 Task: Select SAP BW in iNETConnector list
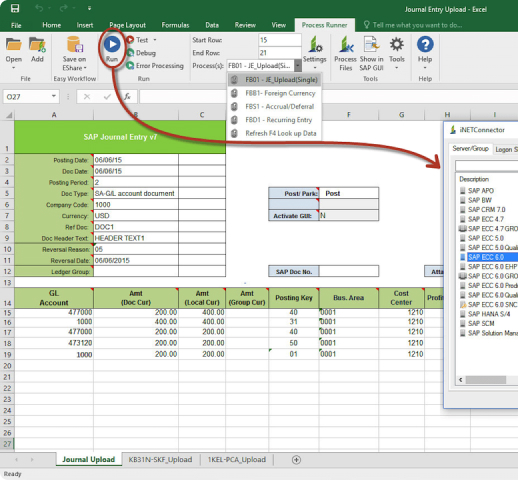480,200
